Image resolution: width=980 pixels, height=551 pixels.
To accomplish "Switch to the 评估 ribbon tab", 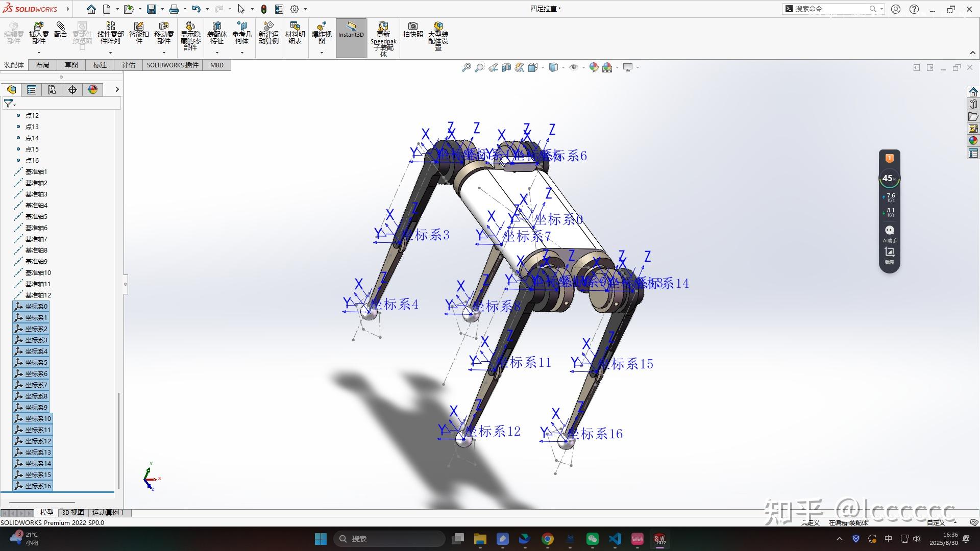I will 128,65.
